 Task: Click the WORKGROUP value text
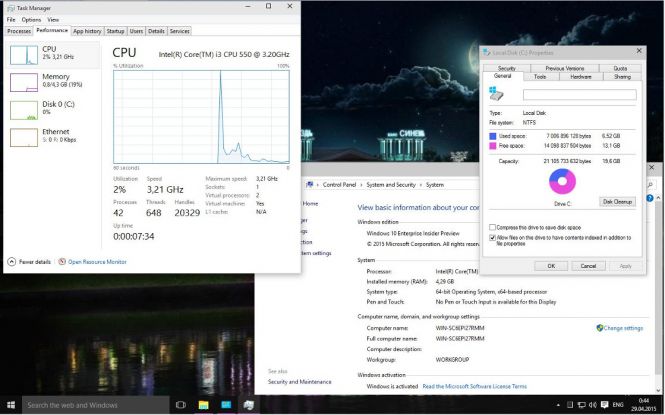tap(452, 360)
